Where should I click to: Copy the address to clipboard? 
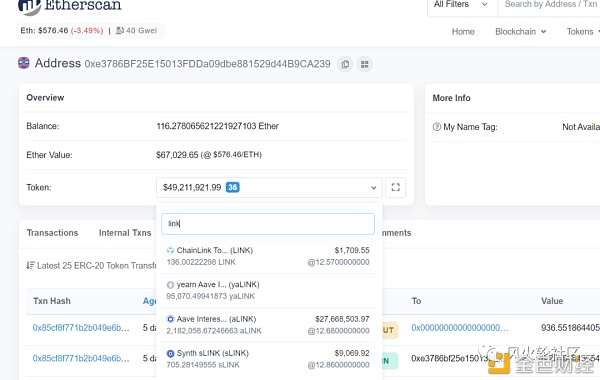pyautogui.click(x=345, y=64)
